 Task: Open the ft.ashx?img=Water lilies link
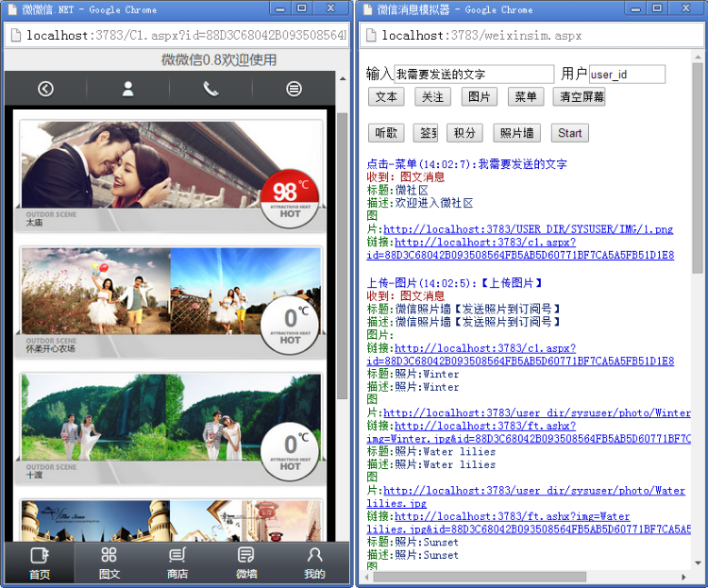[x=529, y=523]
